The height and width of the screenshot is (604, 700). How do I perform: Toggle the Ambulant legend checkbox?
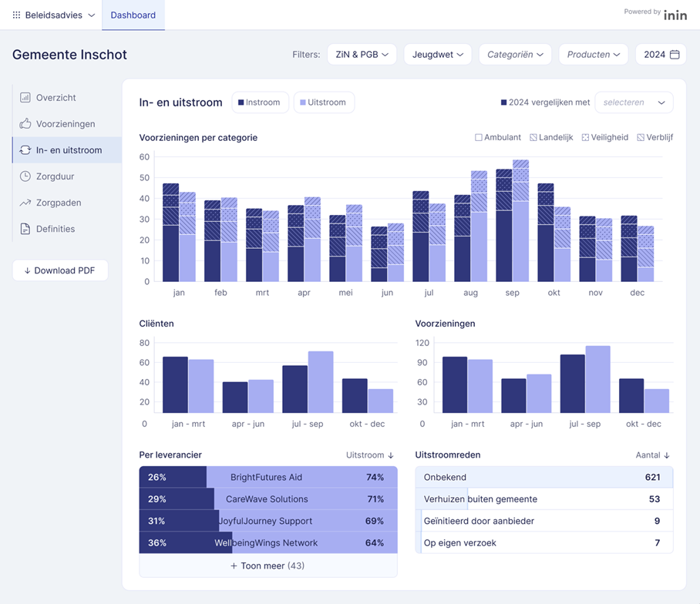pyautogui.click(x=479, y=138)
